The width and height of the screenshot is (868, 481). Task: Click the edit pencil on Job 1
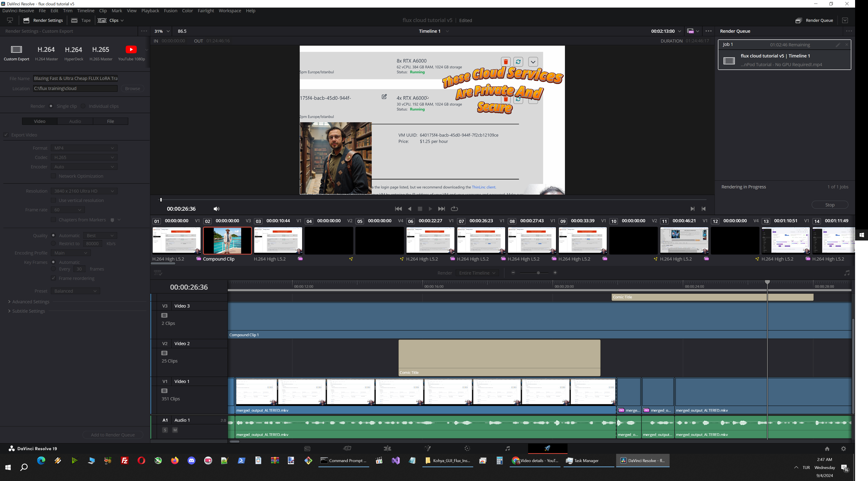click(x=838, y=45)
